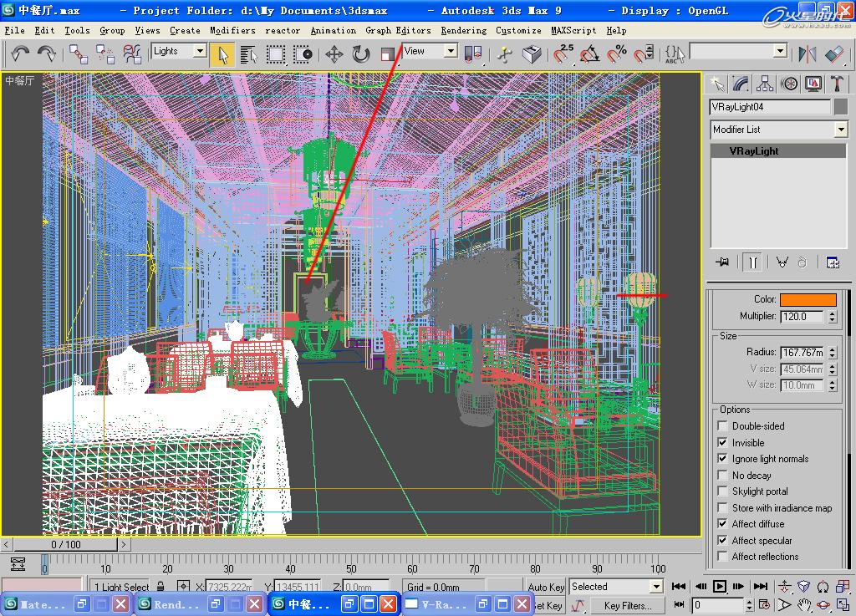Click the Align tool icon
The width and height of the screenshot is (856, 616).
pos(833,54)
